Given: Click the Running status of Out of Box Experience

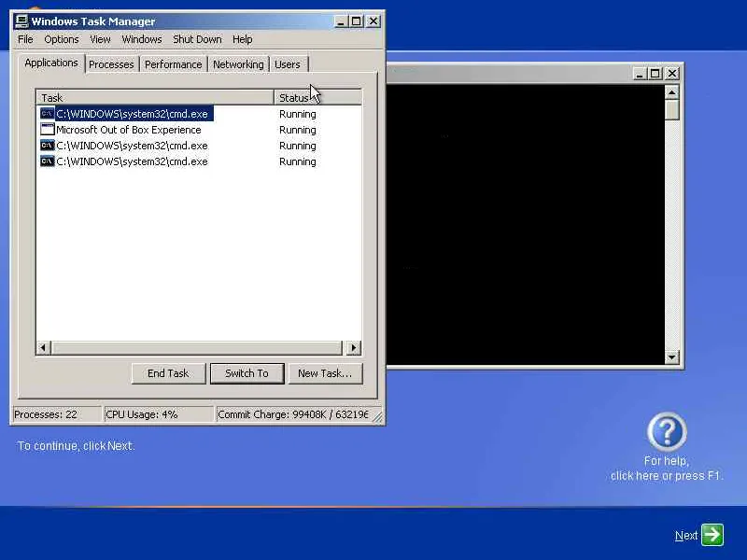Looking at the screenshot, I should point(298,130).
